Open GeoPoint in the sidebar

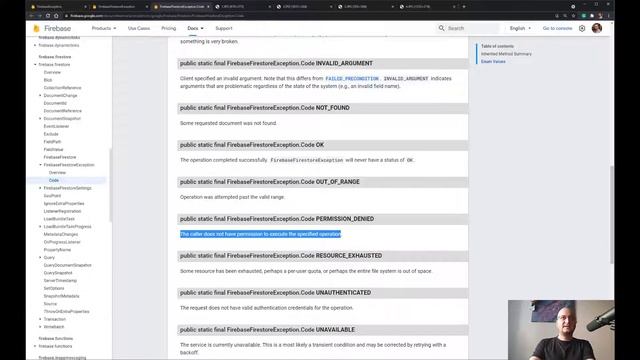(52, 196)
